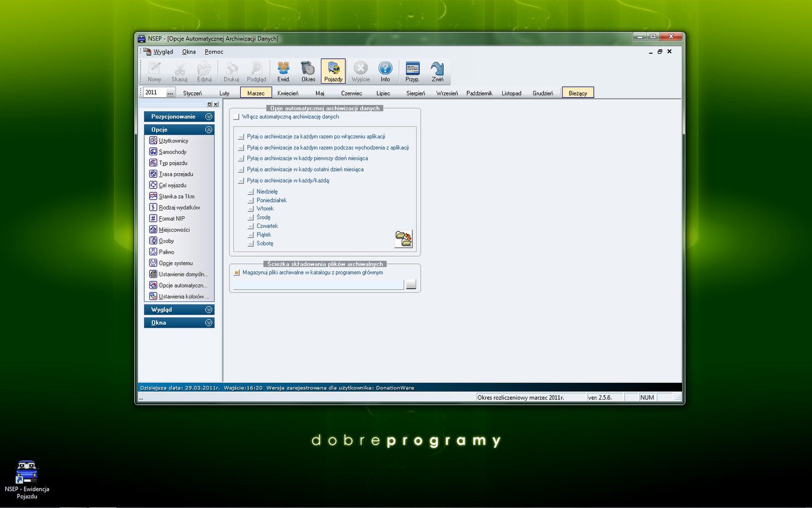Click the Drukuj print icon
Image resolution: width=812 pixels, height=508 pixels.
(232, 72)
